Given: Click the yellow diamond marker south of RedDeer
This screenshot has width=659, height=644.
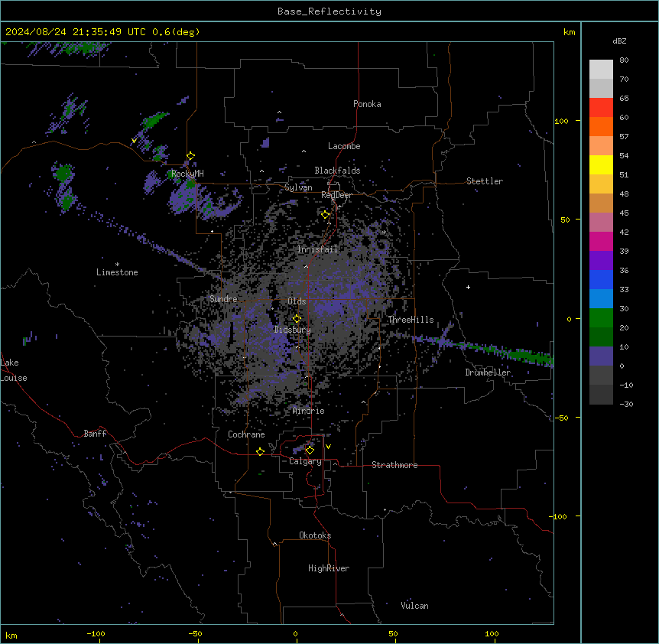Looking at the screenshot, I should click(x=326, y=215).
